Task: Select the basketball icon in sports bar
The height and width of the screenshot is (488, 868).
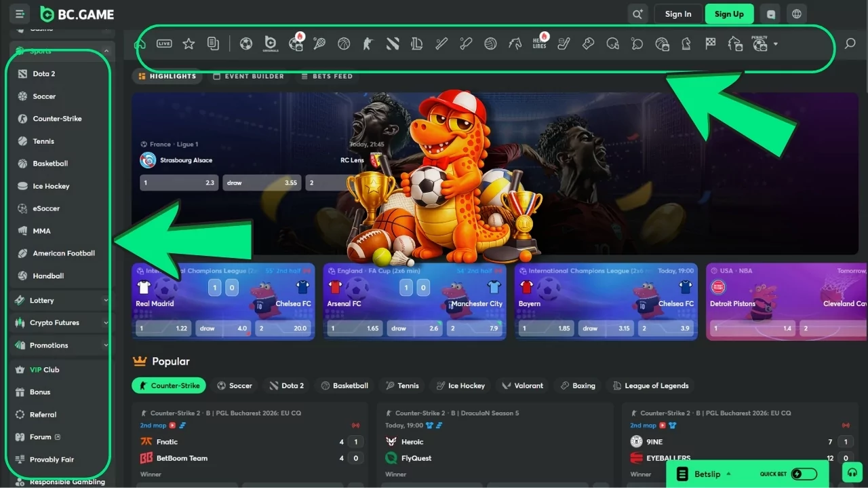Action: coord(344,43)
